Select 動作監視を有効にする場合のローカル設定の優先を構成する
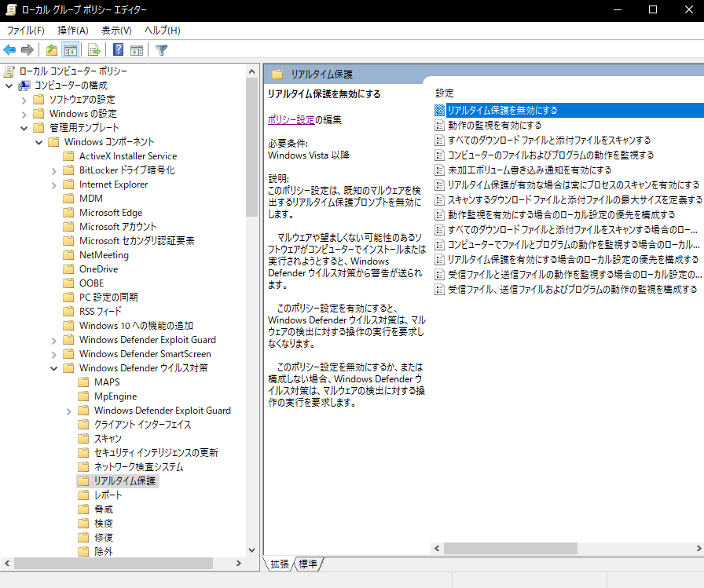This screenshot has width=704, height=588. pyautogui.click(x=561, y=214)
